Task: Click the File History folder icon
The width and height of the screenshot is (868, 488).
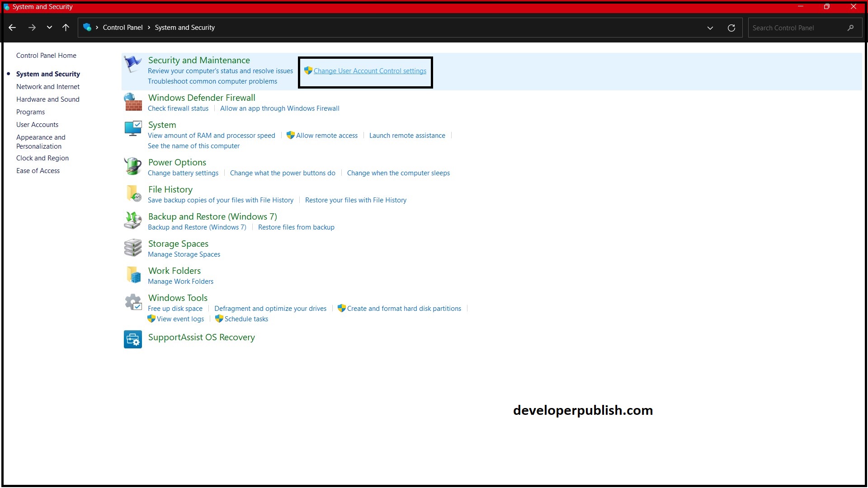Action: pos(132,193)
